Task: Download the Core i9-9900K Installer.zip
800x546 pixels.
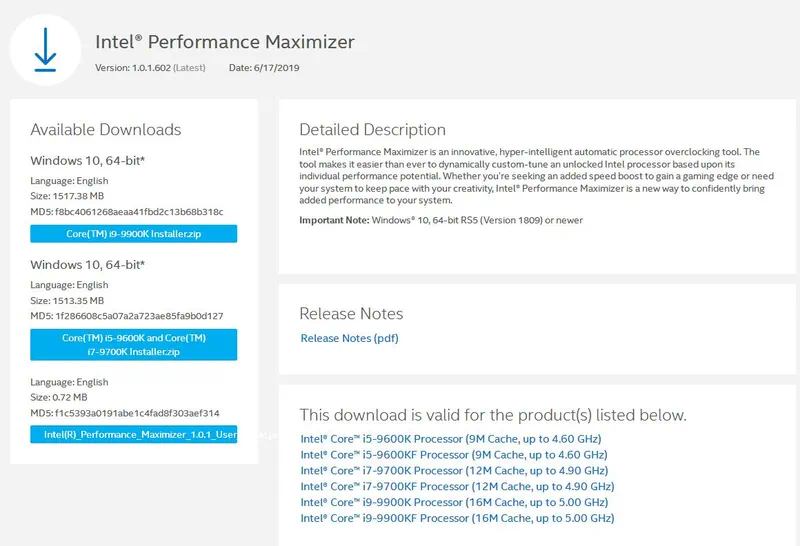Action: pos(133,234)
